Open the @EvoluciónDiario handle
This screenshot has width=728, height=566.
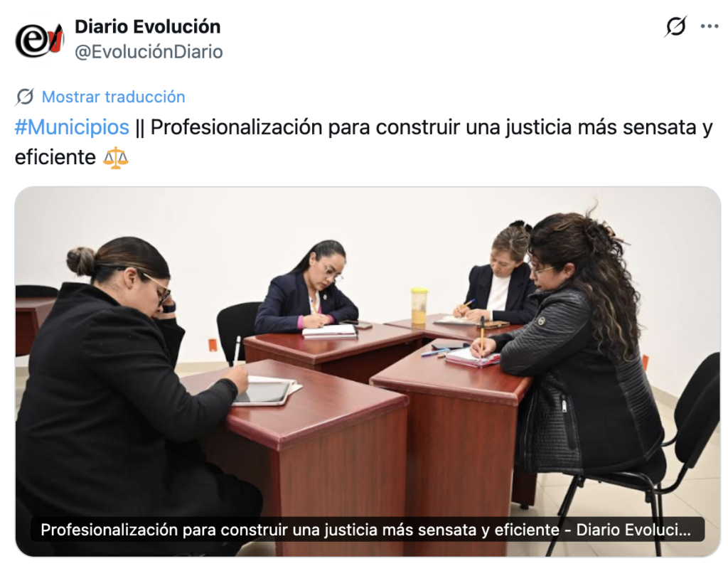(149, 52)
